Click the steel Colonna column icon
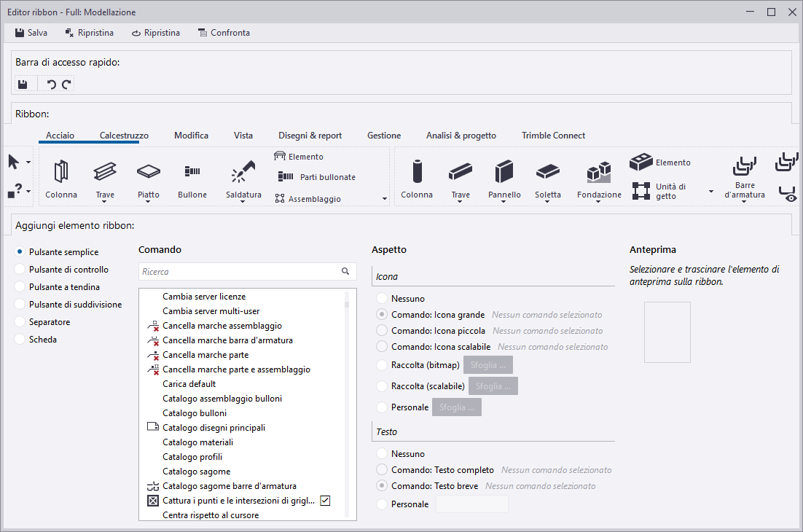 pyautogui.click(x=60, y=172)
